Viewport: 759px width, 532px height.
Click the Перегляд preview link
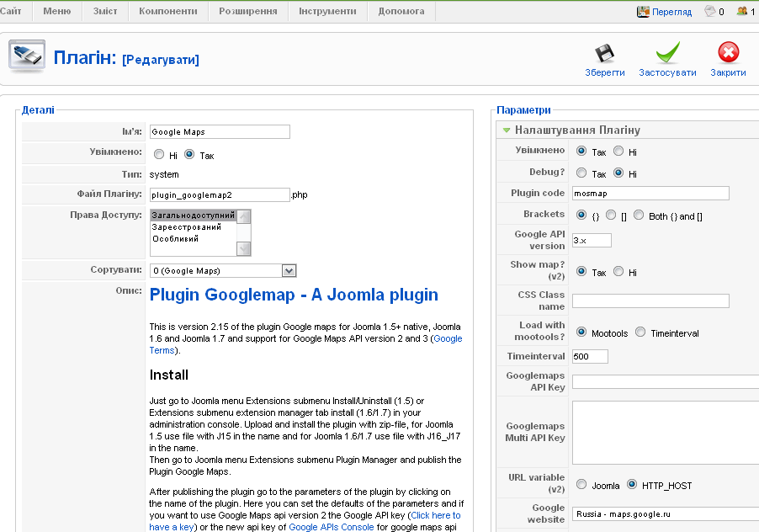671,12
